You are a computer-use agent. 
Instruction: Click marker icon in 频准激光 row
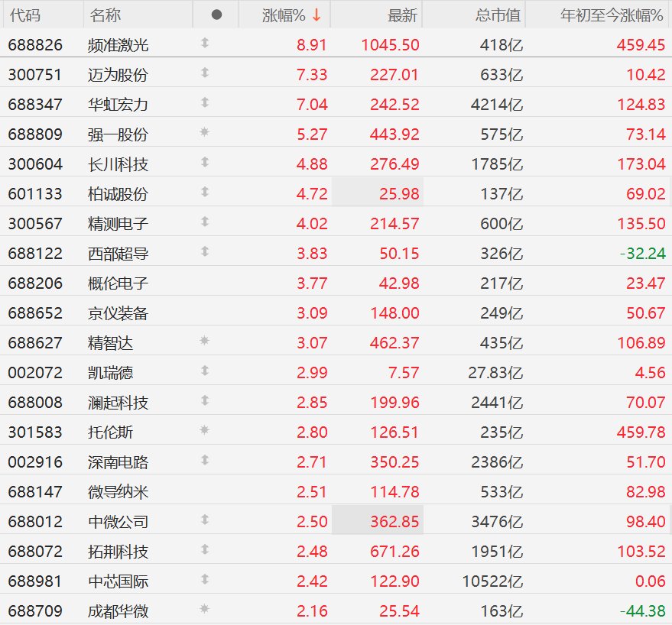(x=205, y=43)
